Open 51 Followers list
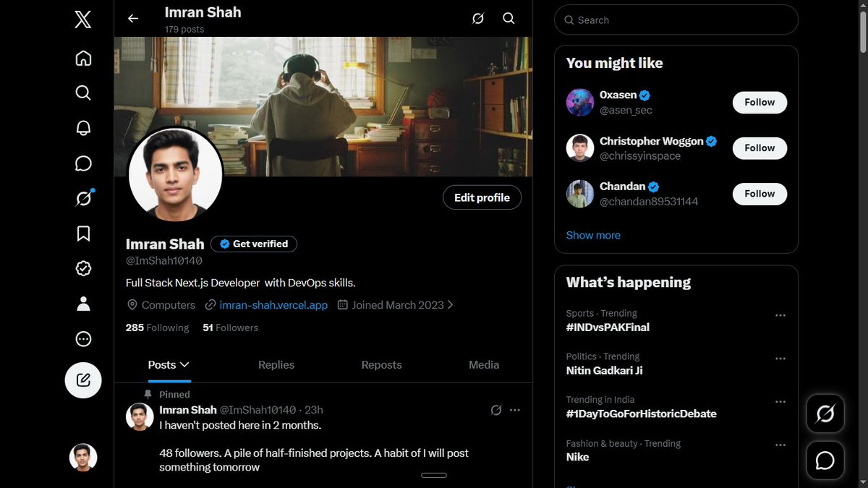This screenshot has height=488, width=868. pyautogui.click(x=230, y=328)
